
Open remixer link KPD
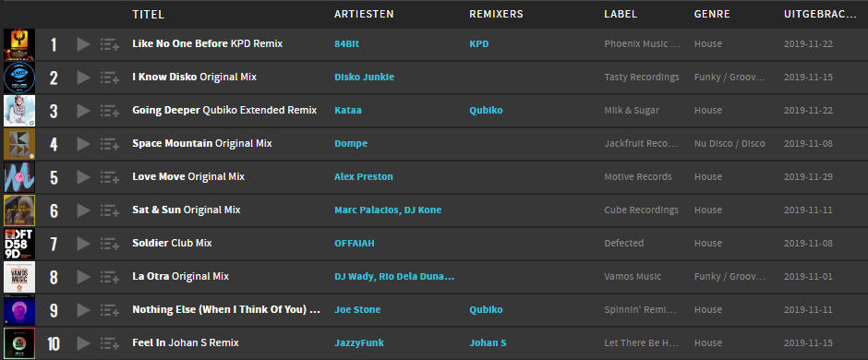[479, 43]
